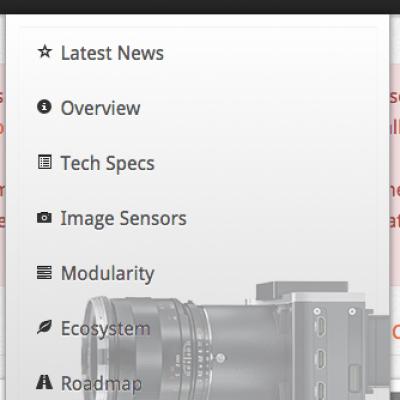400x400 pixels.
Task: Open the Latest News menu entry
Action: [112, 53]
